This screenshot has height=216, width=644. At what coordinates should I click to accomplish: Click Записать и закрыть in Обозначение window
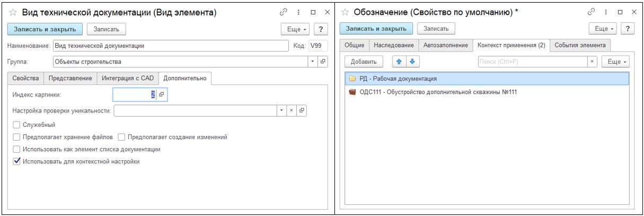(x=376, y=29)
